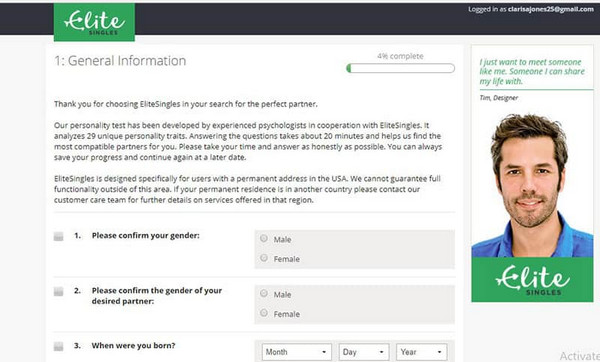Click the EliteSingles logo in header

point(94,22)
